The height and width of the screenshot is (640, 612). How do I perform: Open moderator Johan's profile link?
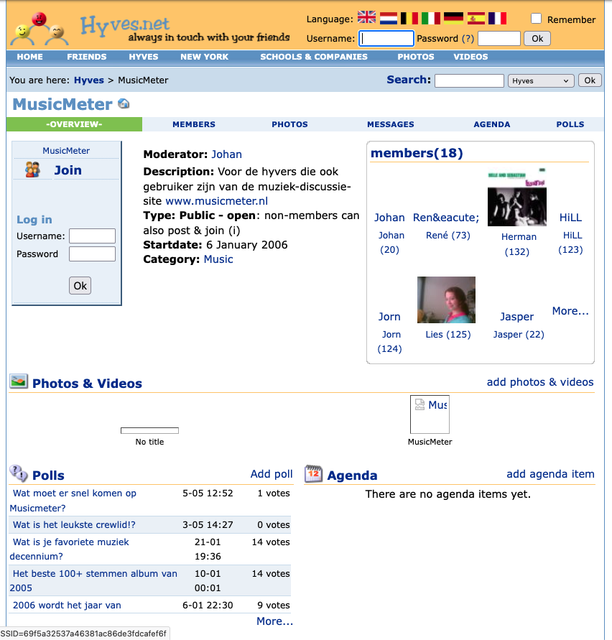[227, 154]
